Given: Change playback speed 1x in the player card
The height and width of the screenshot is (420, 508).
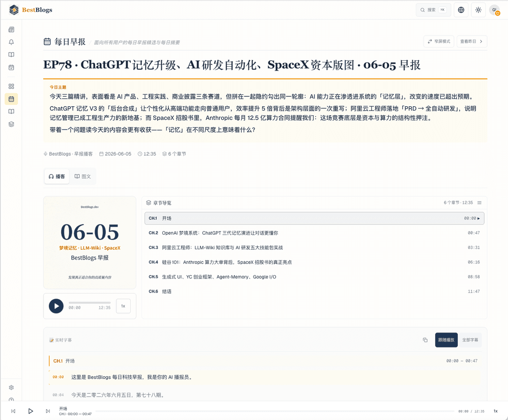Looking at the screenshot, I should [123, 306].
